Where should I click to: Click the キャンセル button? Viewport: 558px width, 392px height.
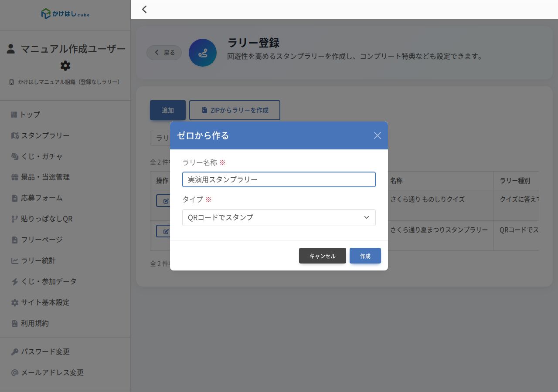point(323,256)
